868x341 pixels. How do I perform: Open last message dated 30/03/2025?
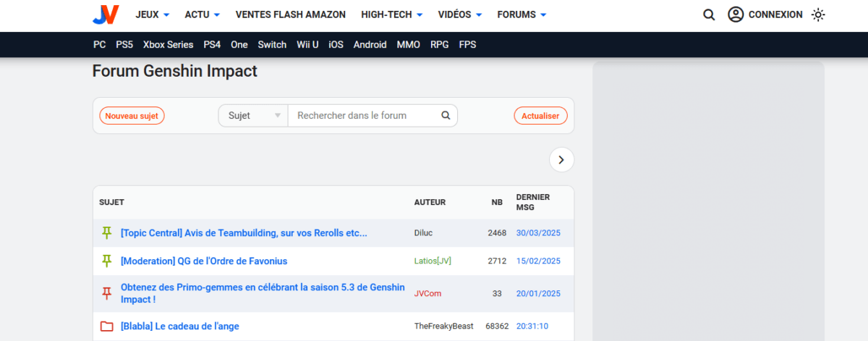538,233
